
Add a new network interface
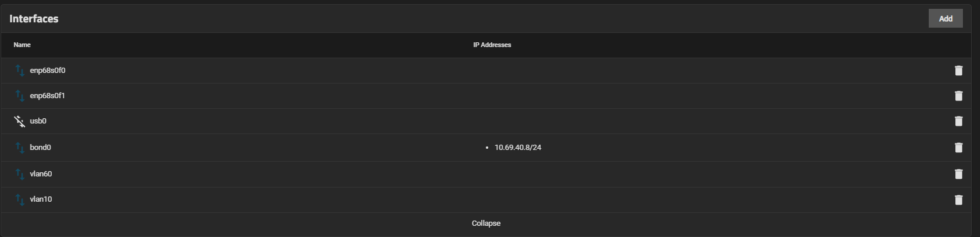945,19
